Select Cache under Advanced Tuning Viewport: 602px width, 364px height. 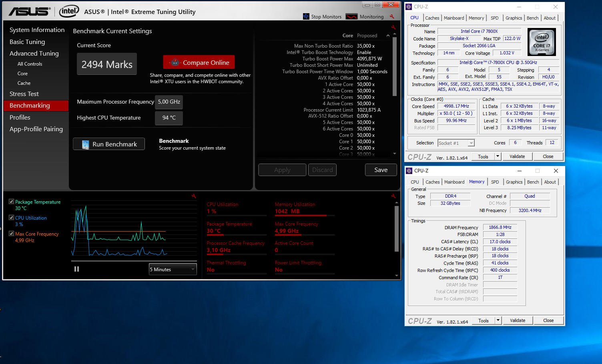[24, 83]
